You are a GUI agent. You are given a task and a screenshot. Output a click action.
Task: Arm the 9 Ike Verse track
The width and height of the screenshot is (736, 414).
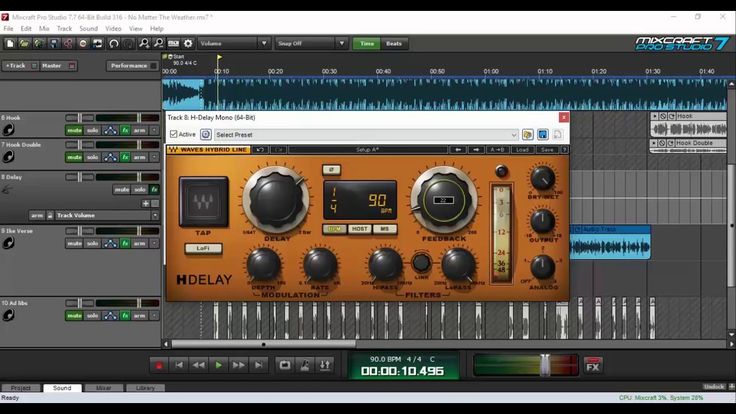point(139,244)
